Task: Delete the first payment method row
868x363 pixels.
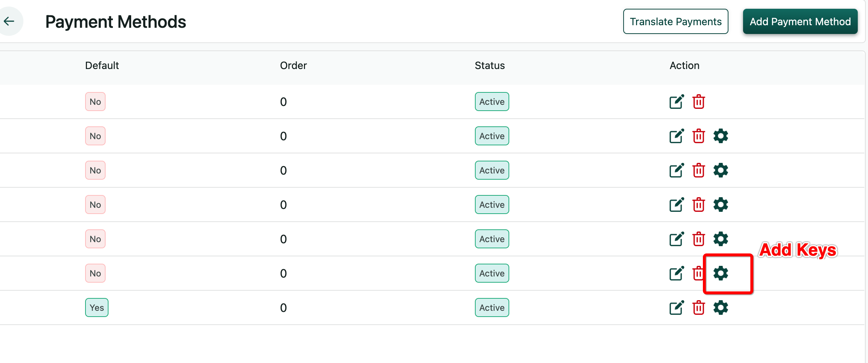Action: [x=698, y=102]
